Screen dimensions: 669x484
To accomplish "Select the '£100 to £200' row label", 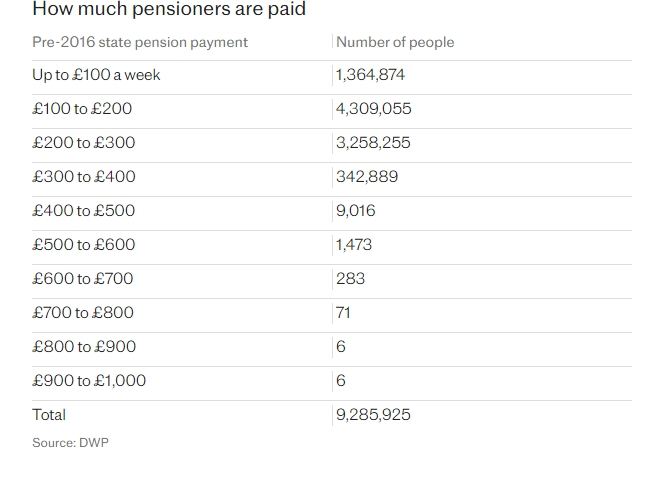I will 82,109.
